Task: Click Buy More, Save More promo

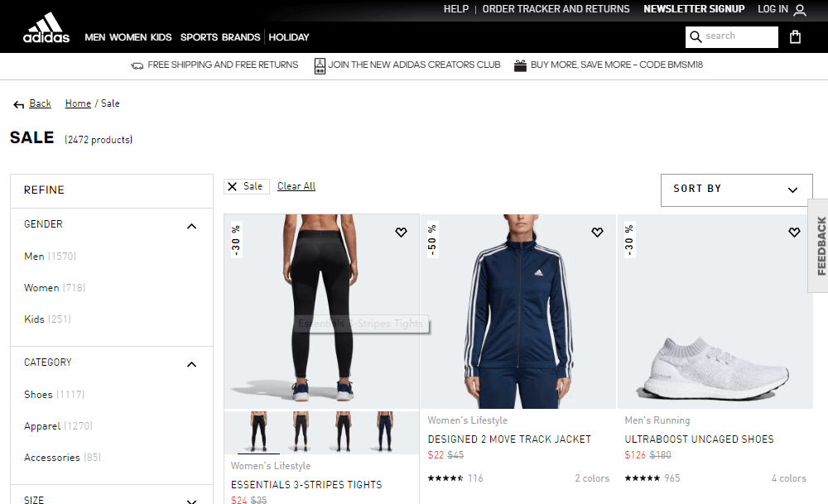Action: (x=617, y=65)
